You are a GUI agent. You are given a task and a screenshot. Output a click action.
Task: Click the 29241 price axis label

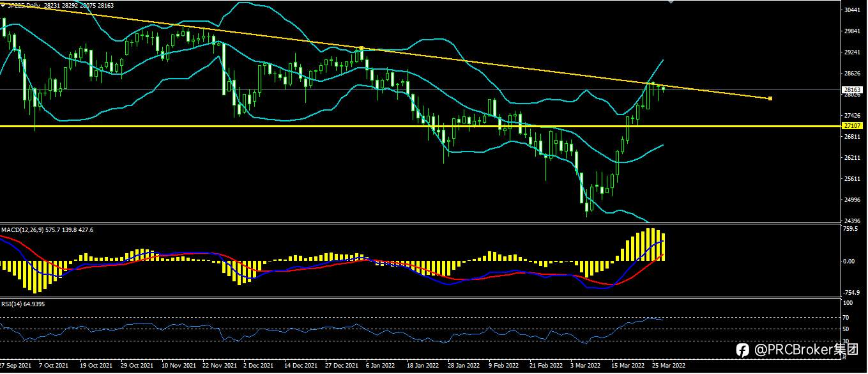851,52
